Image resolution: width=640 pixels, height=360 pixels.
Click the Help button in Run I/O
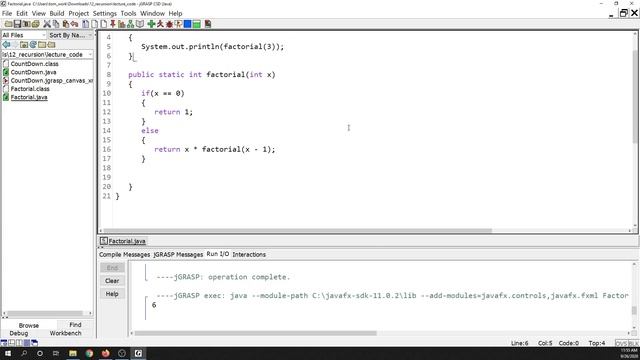tap(112, 294)
